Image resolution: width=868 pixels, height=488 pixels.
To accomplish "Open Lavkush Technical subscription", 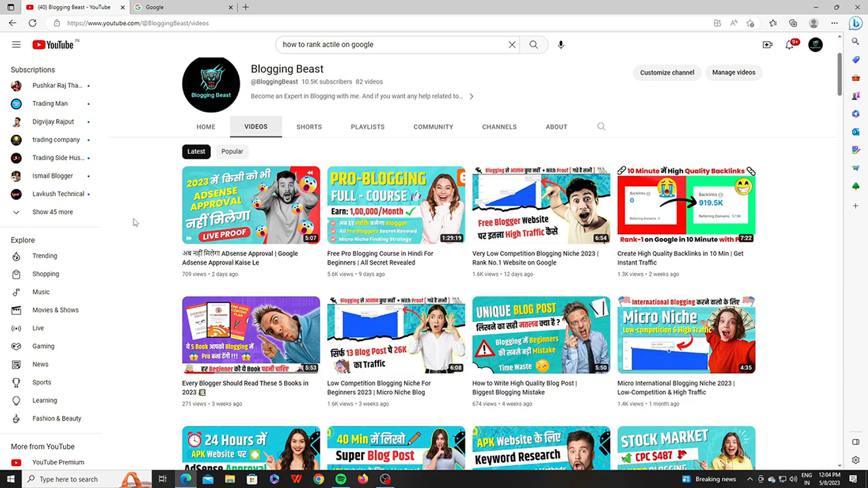I will pos(51,194).
